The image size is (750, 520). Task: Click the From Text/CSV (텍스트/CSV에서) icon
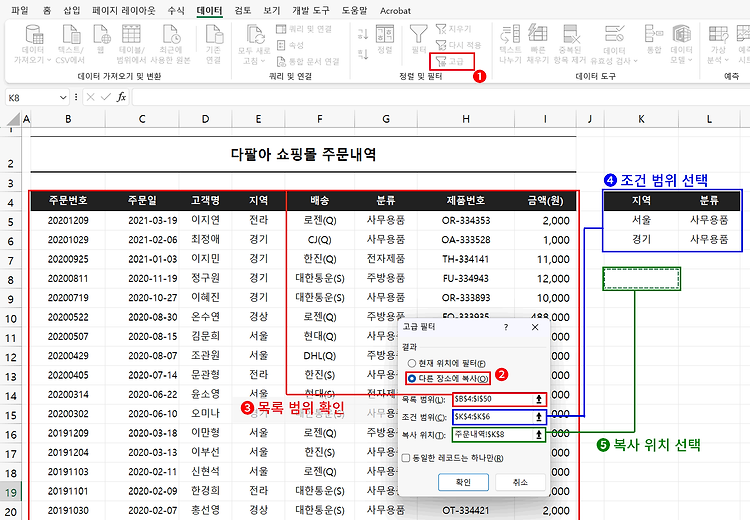71,34
